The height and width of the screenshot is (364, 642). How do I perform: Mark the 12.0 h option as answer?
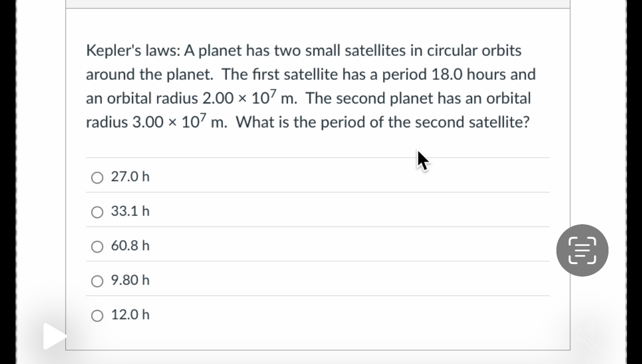pyautogui.click(x=97, y=315)
